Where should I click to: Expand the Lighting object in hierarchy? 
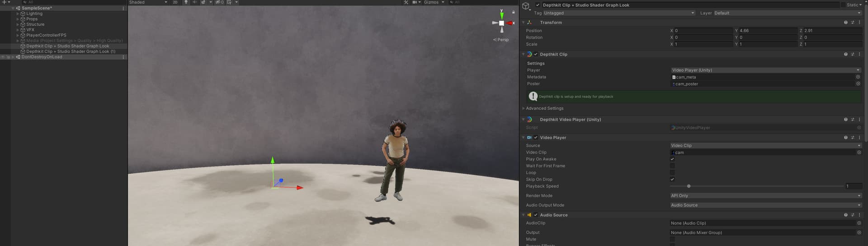pyautogui.click(x=18, y=14)
